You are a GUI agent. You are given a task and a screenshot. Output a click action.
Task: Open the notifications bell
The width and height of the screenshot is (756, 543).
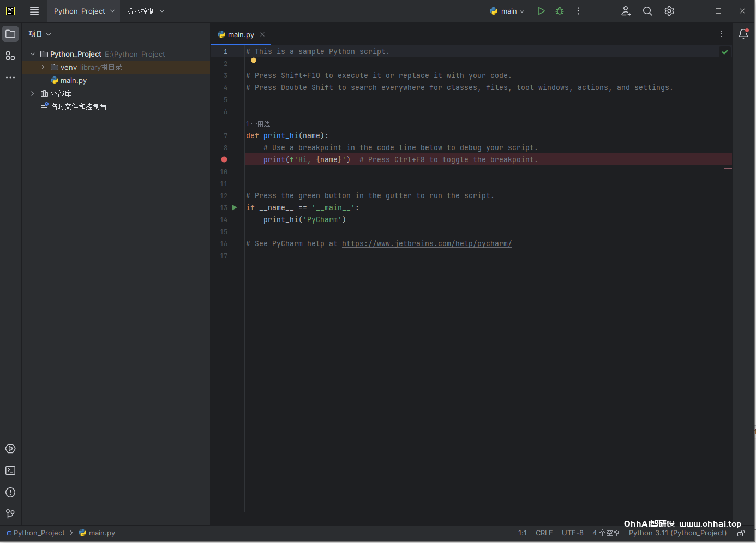(x=743, y=34)
